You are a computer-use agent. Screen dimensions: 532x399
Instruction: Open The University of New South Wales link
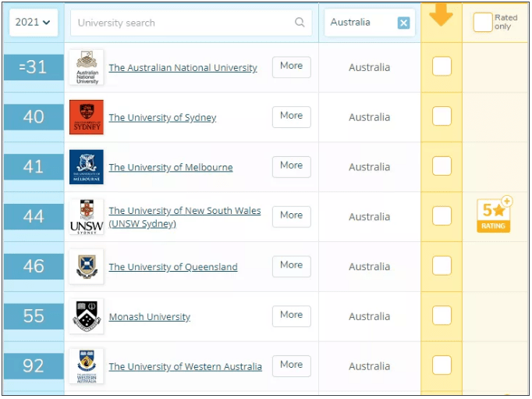(x=184, y=211)
